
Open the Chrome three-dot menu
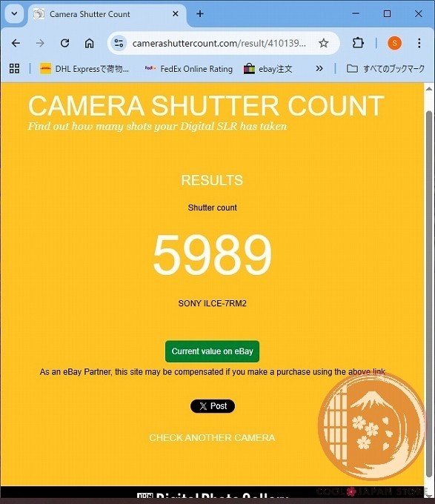(x=419, y=43)
